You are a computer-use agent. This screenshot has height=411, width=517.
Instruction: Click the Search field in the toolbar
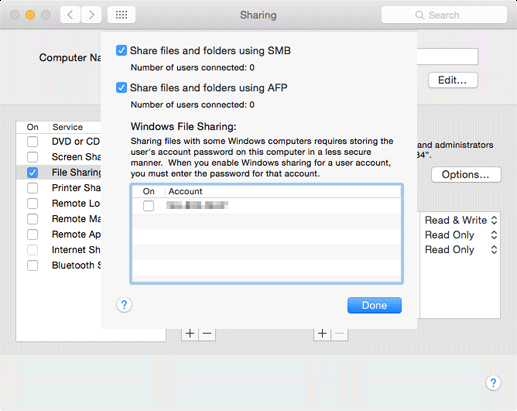444,15
